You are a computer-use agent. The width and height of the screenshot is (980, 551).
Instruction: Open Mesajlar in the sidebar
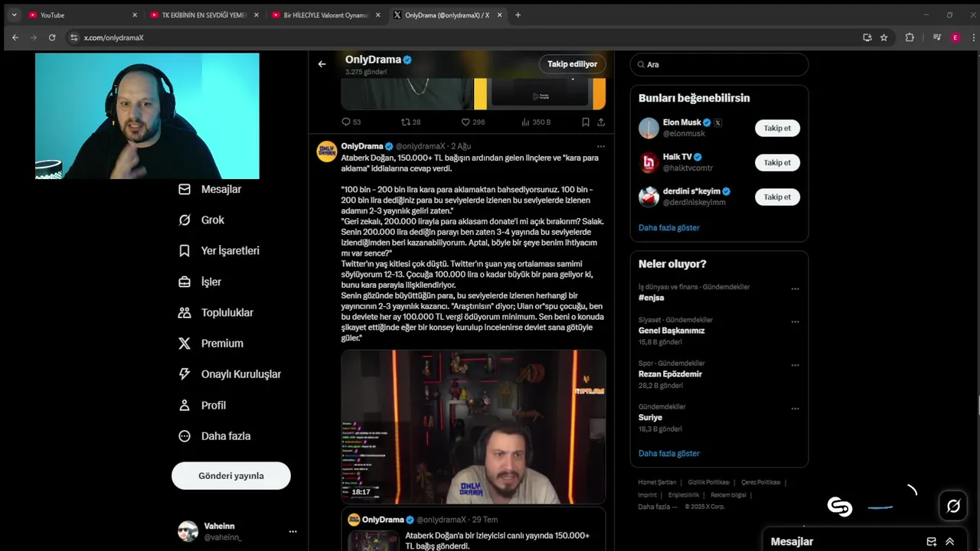point(210,189)
